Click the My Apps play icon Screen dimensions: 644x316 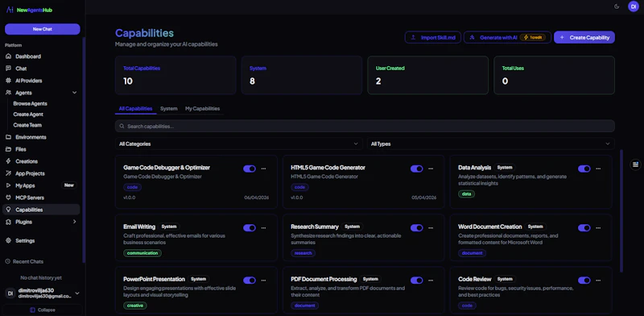8,185
